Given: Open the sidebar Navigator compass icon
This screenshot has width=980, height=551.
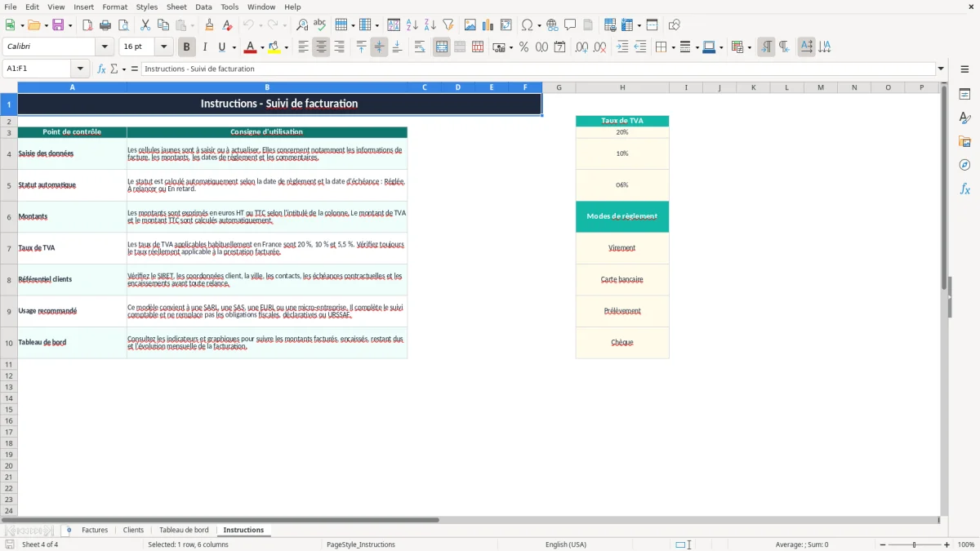Looking at the screenshot, I should point(964,166).
